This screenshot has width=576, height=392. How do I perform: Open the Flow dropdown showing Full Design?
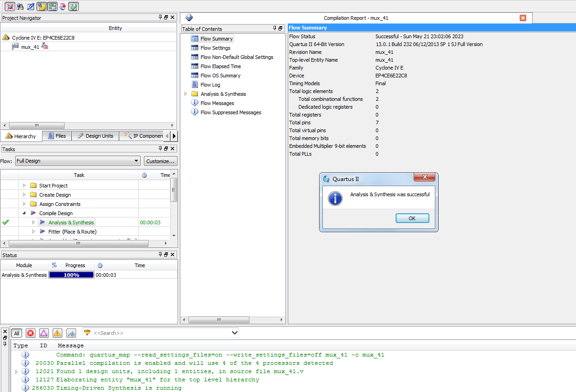77,161
